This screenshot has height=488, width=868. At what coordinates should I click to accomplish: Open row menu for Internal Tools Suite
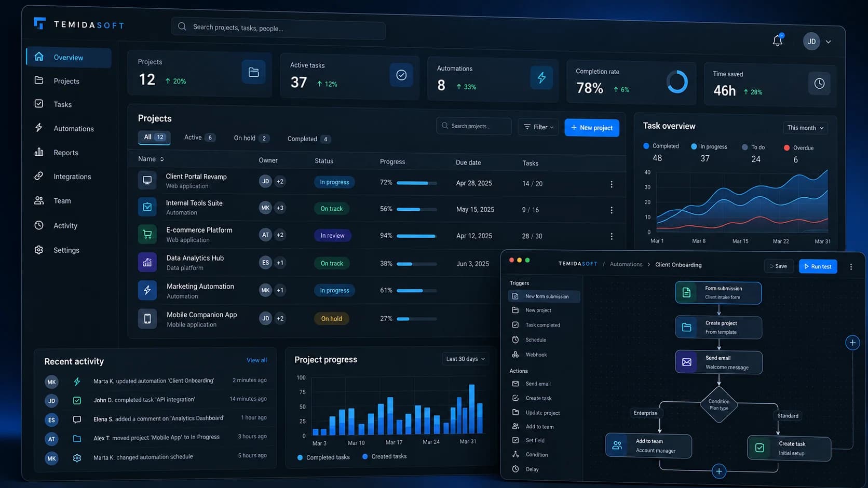pos(612,210)
